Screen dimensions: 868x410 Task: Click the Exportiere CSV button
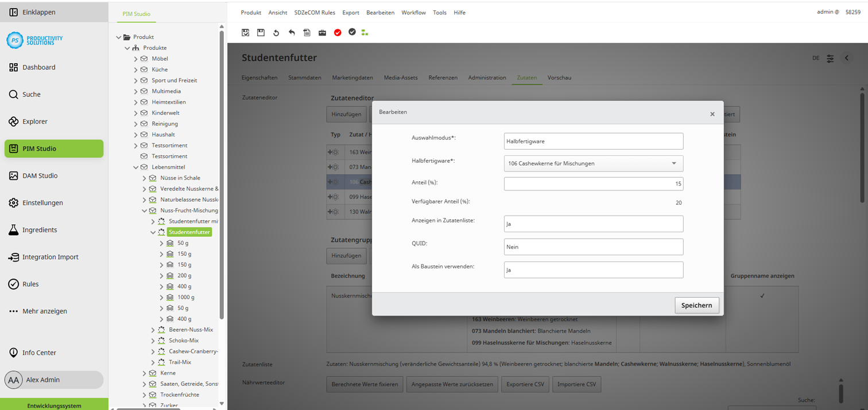click(x=525, y=384)
